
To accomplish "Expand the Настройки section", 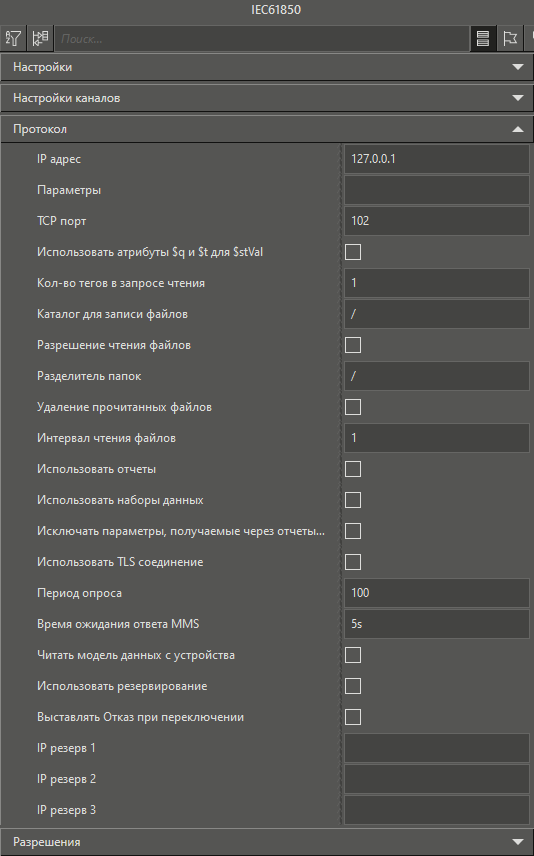I will click(267, 67).
